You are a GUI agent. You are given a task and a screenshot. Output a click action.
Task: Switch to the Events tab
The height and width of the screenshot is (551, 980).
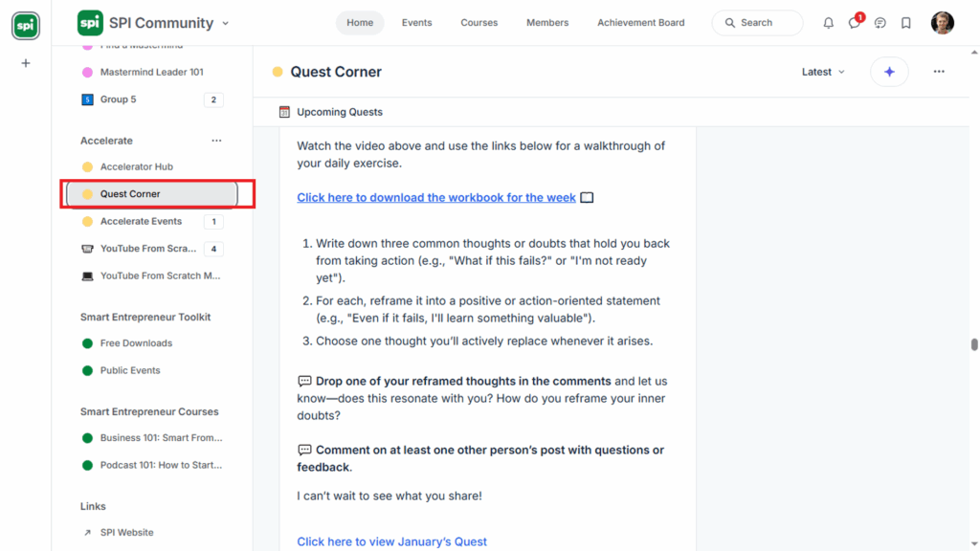(416, 23)
